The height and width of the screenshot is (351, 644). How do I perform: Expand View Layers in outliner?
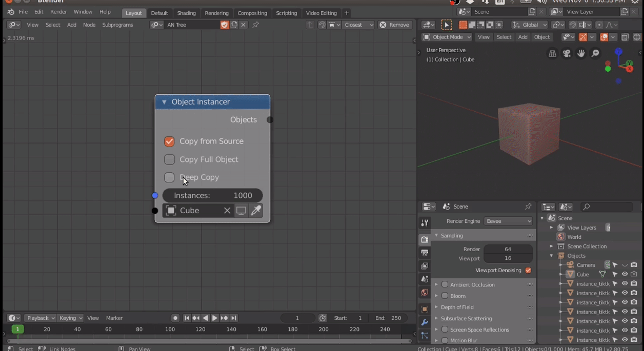click(552, 228)
